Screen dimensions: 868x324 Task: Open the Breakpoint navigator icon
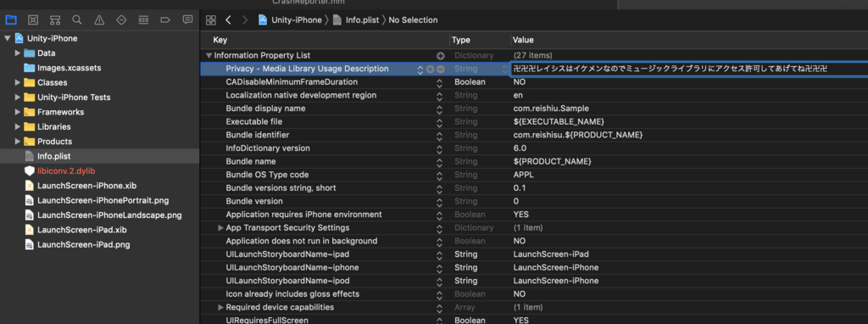(x=165, y=20)
